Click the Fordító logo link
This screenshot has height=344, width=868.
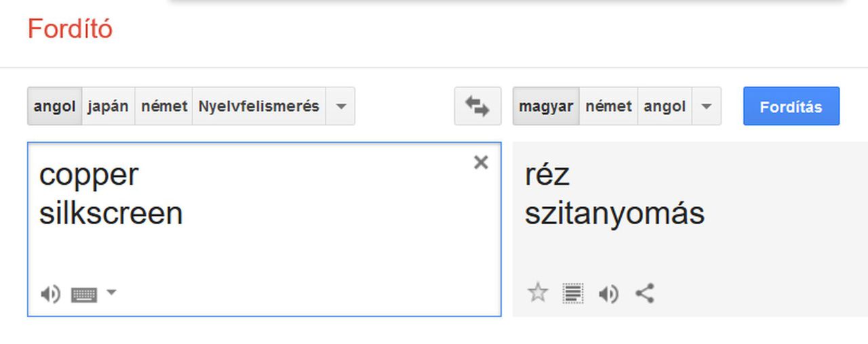coord(70,29)
